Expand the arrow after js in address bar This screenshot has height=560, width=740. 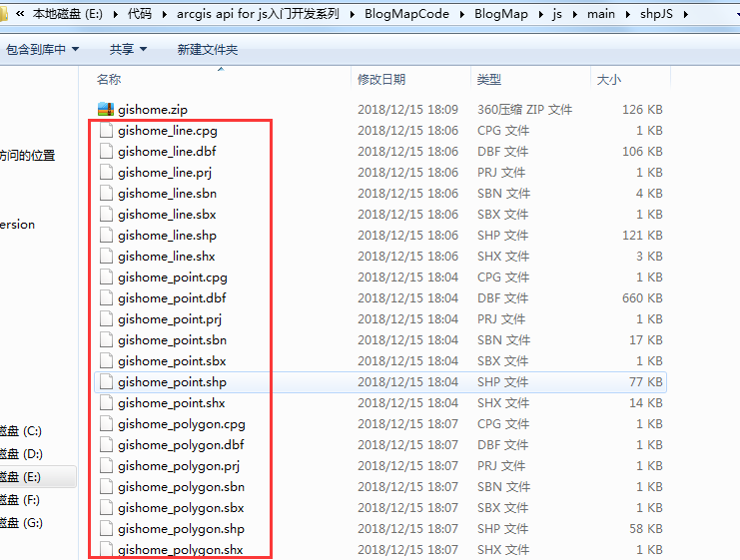[575, 14]
